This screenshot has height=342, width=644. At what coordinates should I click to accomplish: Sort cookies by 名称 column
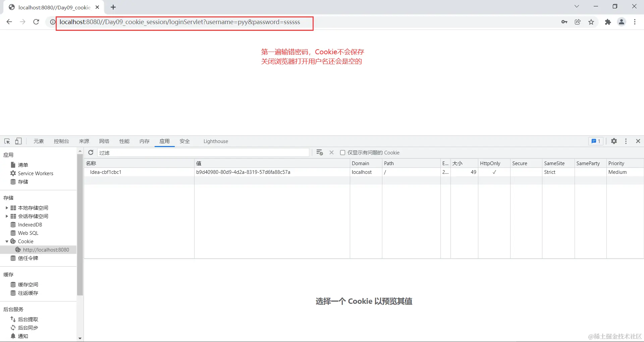coord(139,163)
